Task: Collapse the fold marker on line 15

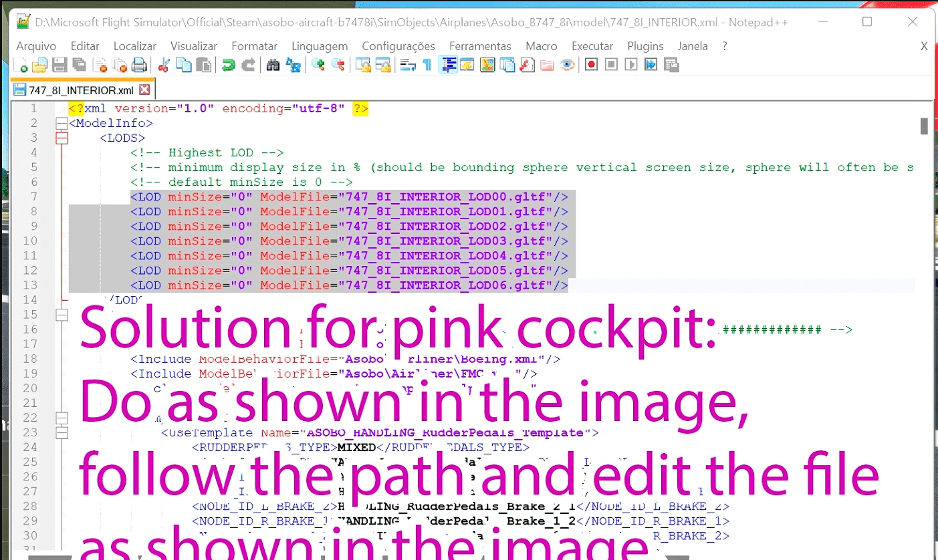Action: tap(62, 315)
